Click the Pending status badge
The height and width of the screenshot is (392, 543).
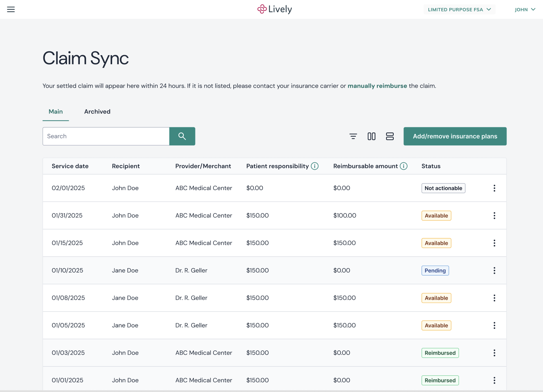(x=435, y=271)
